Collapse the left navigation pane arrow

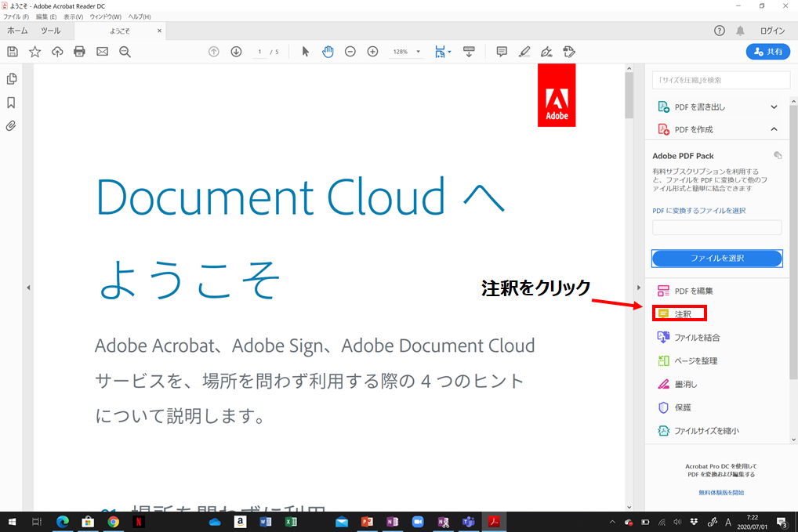(28, 288)
